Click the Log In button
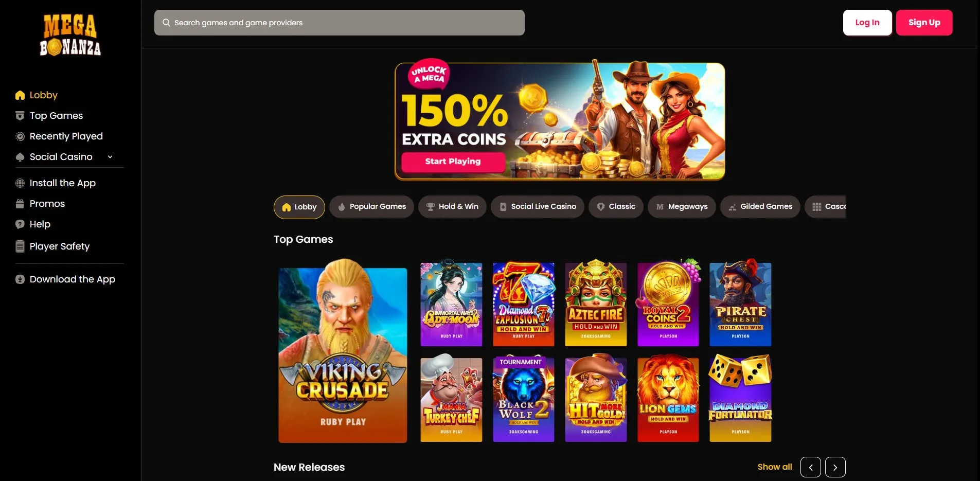This screenshot has height=481, width=980. click(867, 23)
